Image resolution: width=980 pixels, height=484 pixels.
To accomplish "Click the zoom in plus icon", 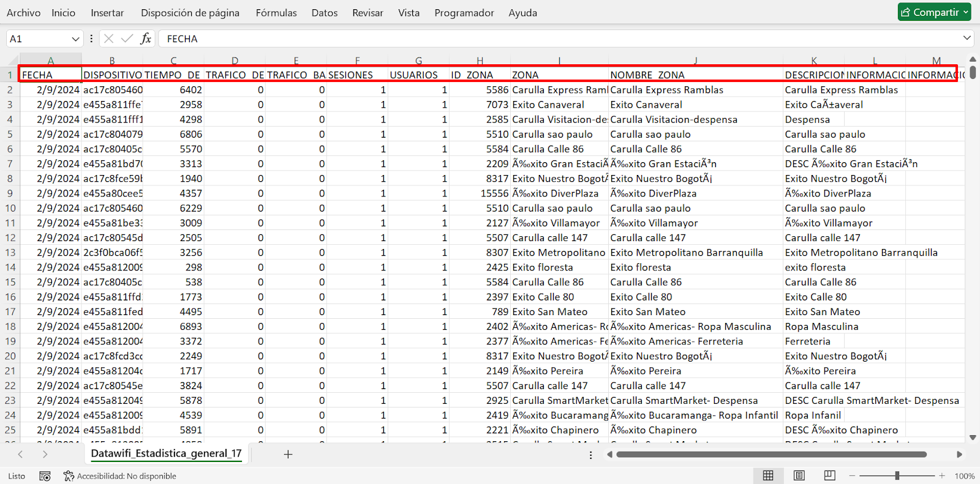I will point(942,475).
